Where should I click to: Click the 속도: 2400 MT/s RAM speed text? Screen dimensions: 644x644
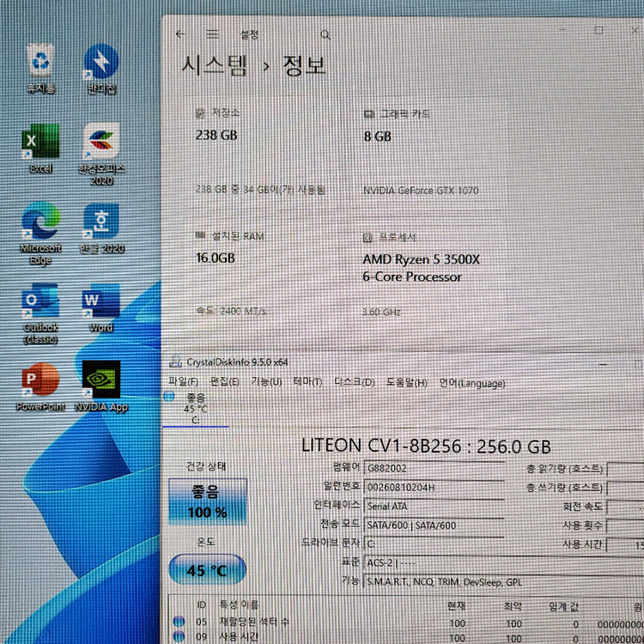231,311
